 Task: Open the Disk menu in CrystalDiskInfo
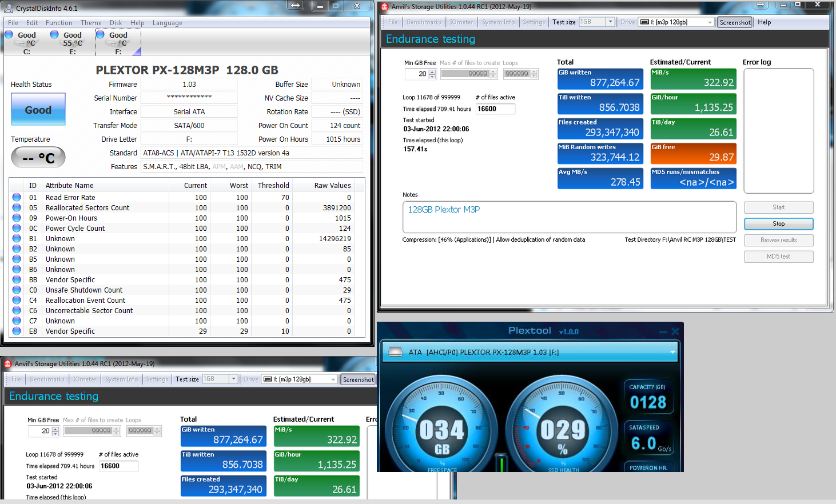coord(116,23)
